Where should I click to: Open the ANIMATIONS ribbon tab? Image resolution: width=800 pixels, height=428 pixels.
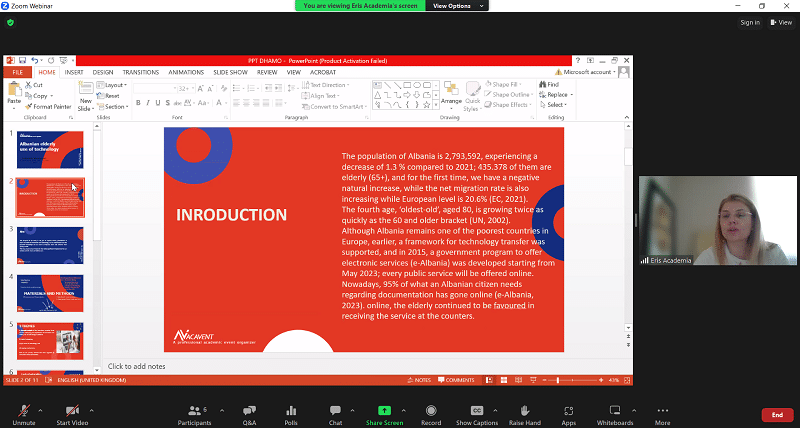(184, 72)
